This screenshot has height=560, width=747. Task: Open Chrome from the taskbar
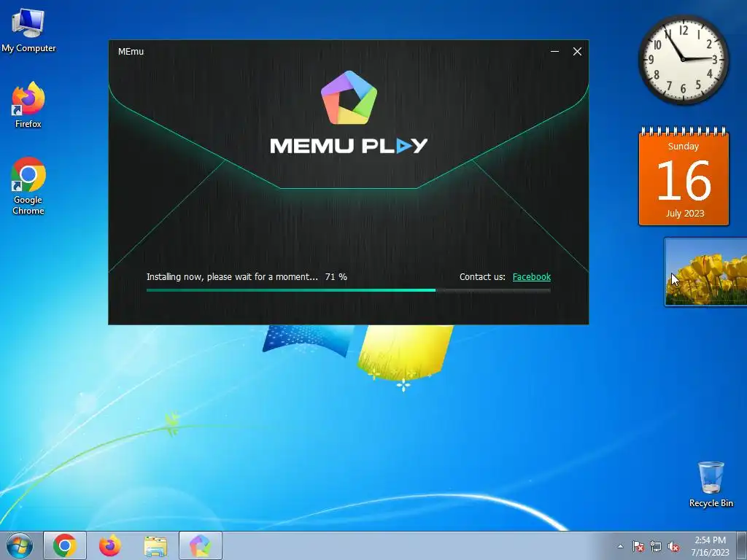pyautogui.click(x=65, y=545)
